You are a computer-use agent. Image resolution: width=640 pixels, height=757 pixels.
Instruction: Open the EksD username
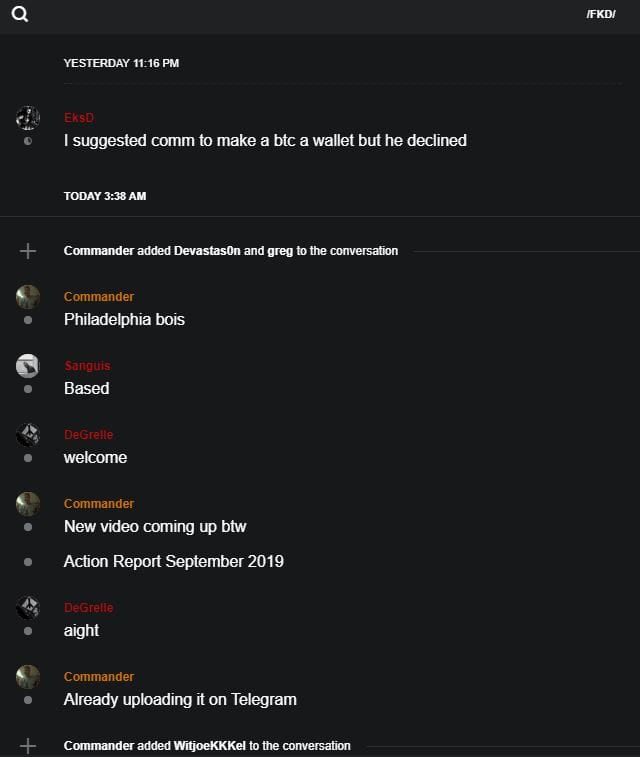pyautogui.click(x=79, y=118)
